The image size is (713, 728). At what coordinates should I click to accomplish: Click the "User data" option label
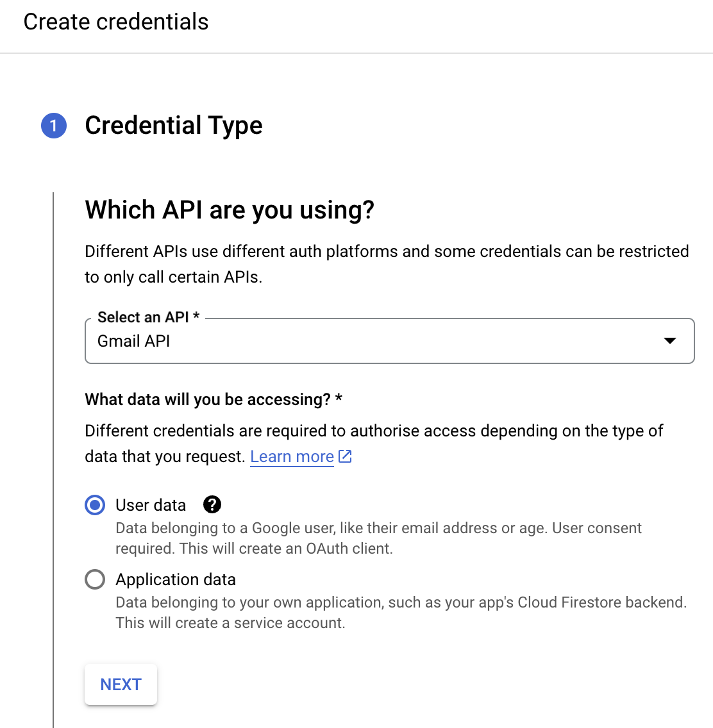151,505
